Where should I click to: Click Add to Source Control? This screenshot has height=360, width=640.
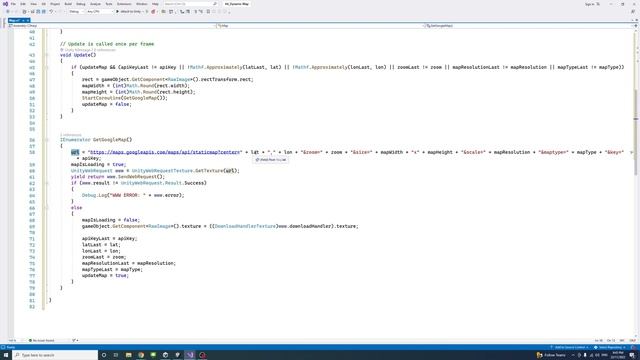point(569,347)
